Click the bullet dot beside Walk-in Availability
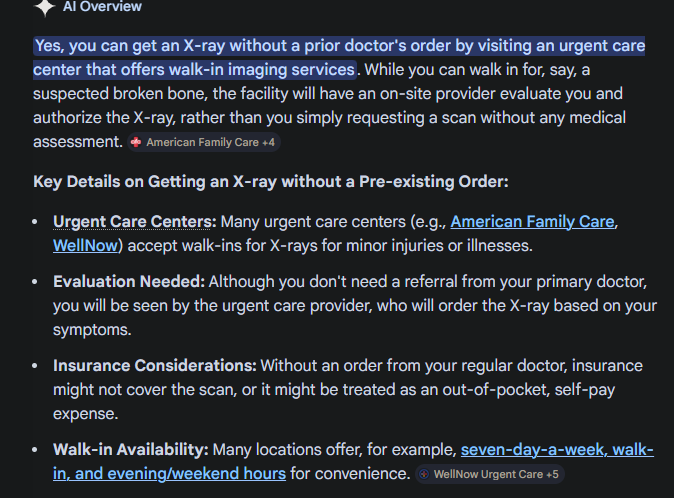 (38, 450)
